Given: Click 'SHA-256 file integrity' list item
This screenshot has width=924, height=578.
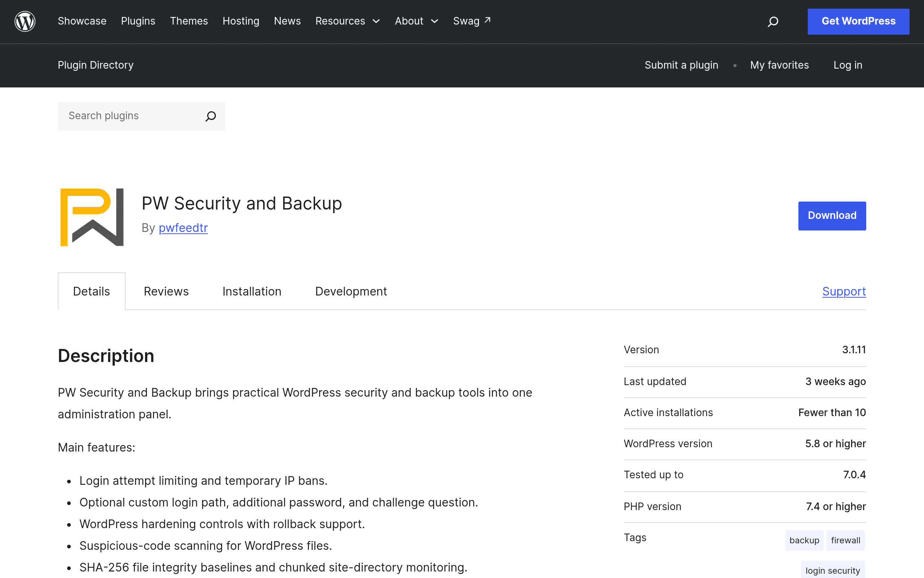Looking at the screenshot, I should [273, 567].
